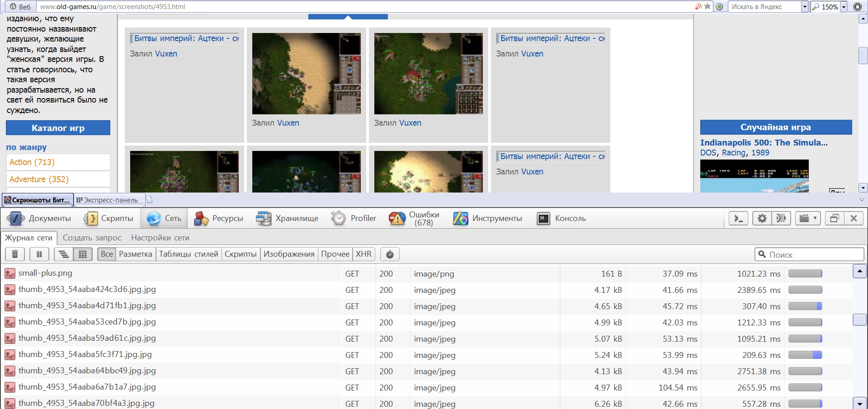
Task: Open the first desert-map screenshot thumbnail
Action: click(x=307, y=74)
